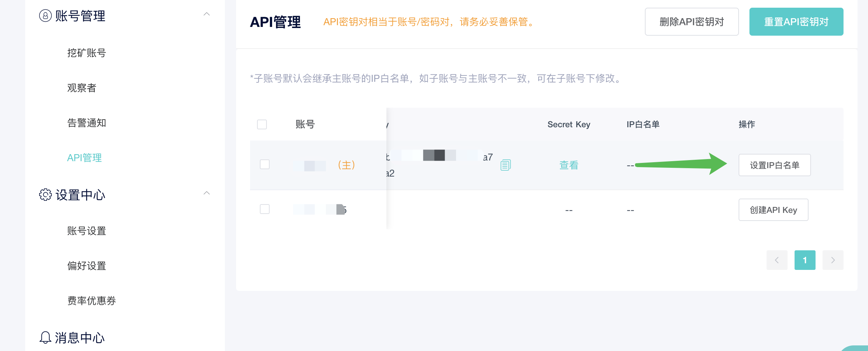Click the settings center gear icon
868x351 pixels.
(x=45, y=195)
